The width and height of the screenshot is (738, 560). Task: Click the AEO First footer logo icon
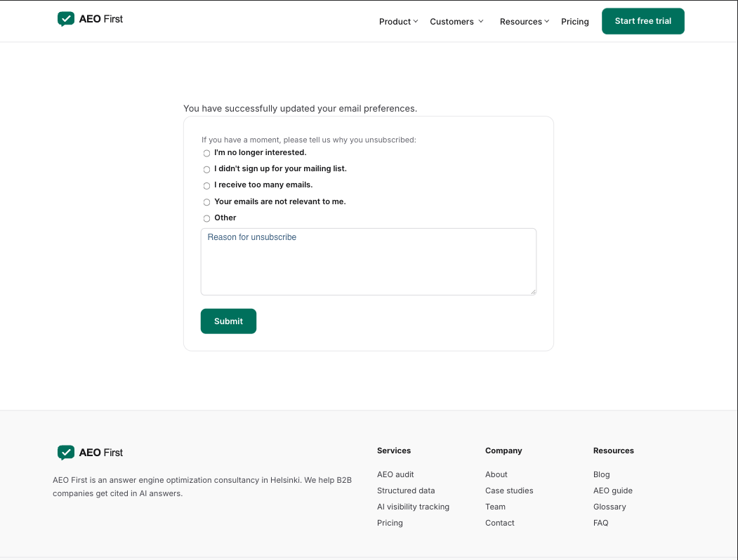(x=66, y=453)
